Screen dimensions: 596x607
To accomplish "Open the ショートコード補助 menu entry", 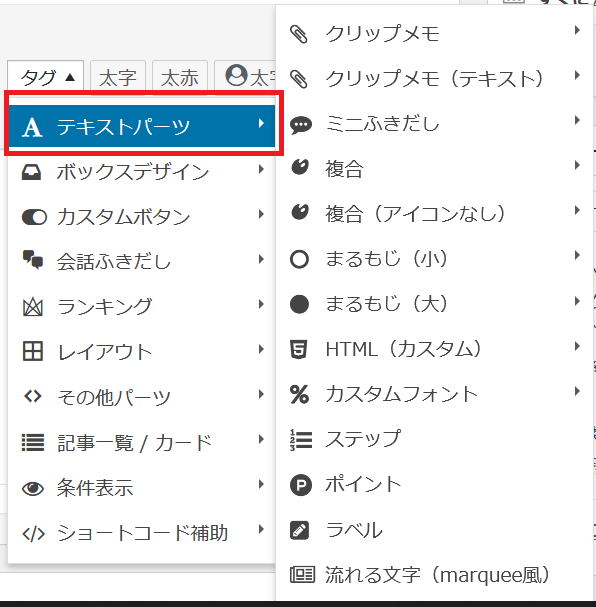I will pyautogui.click(x=142, y=533).
